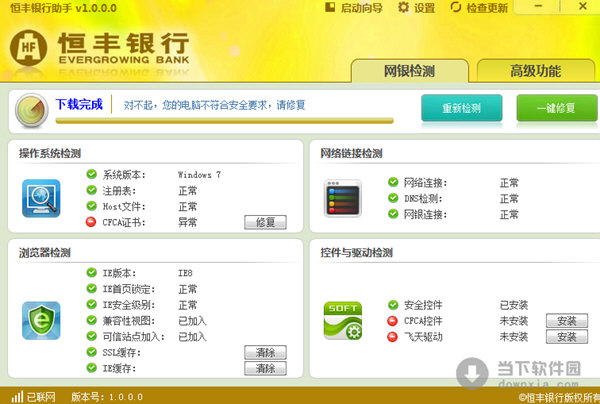
Task: Click green check icon beside IE版本
Action: pyautogui.click(x=91, y=272)
